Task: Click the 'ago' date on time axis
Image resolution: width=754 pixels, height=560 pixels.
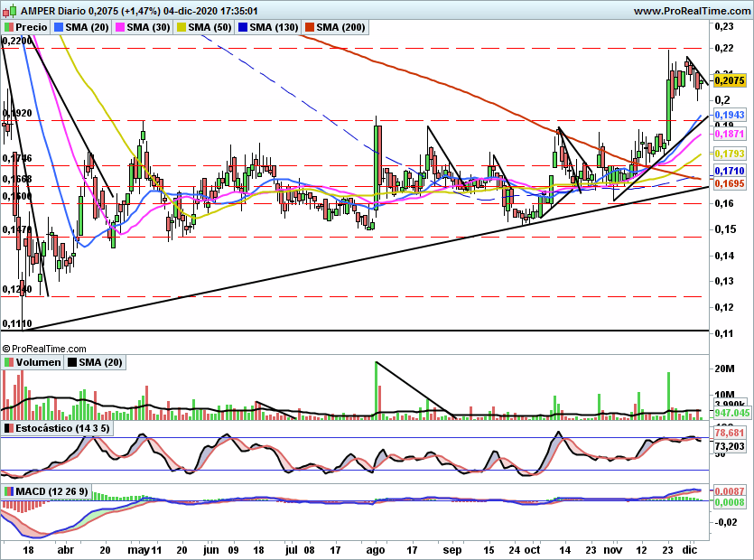Action: click(376, 550)
